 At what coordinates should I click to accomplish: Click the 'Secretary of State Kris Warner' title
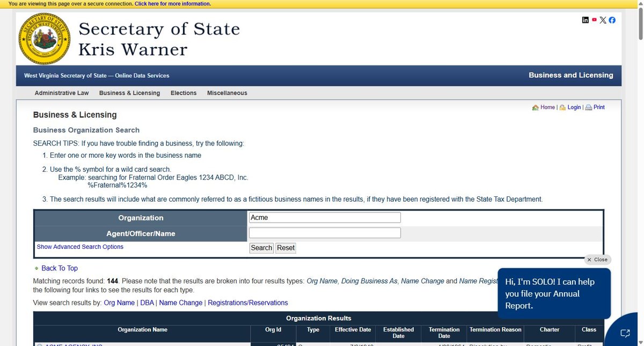(x=159, y=39)
